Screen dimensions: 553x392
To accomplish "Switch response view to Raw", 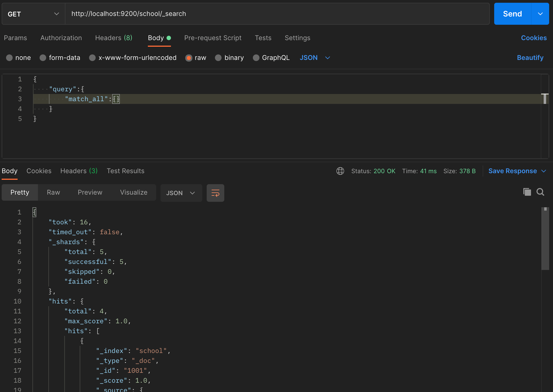I will 53,192.
